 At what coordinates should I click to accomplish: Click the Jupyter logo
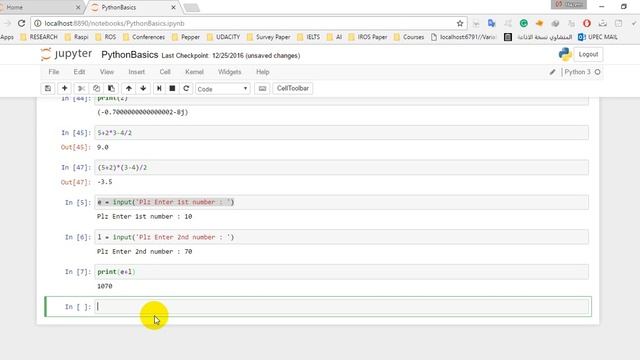point(66,54)
